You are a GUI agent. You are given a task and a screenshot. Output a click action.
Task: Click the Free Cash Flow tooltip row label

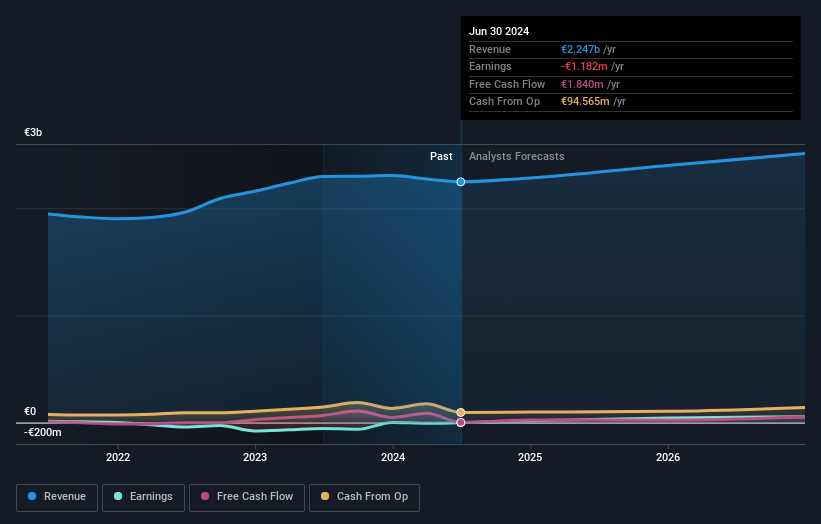point(507,84)
